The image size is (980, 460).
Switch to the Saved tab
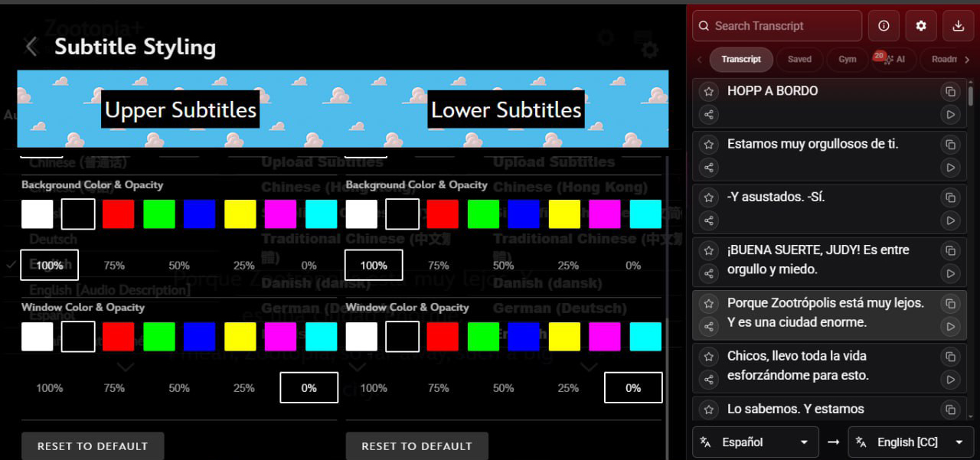(x=799, y=59)
